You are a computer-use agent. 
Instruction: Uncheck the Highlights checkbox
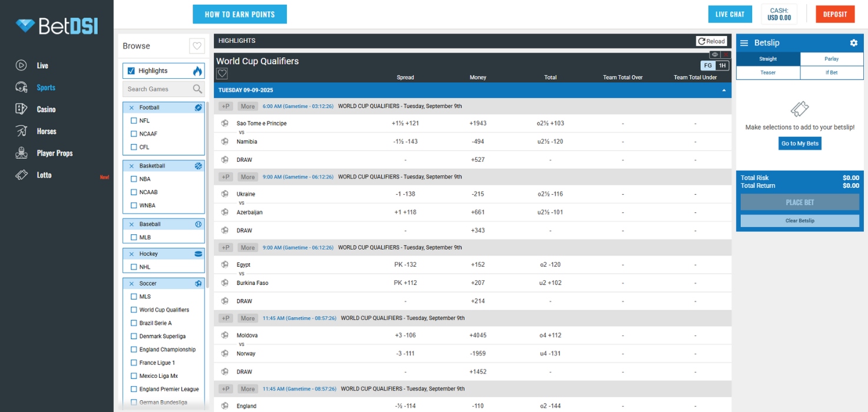point(131,71)
